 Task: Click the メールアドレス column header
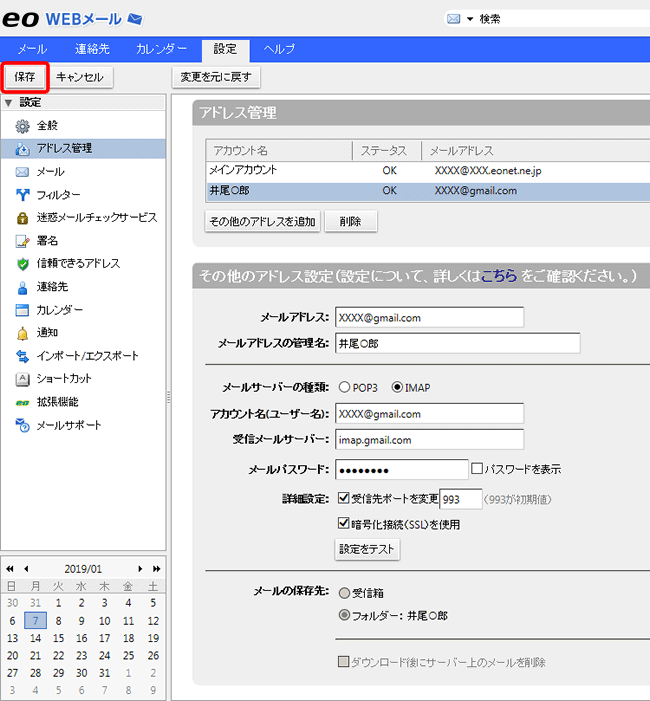point(536,151)
